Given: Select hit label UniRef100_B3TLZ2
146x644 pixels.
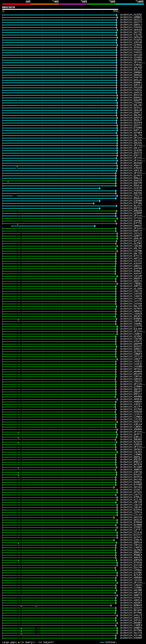Looking at the screenshot, I should point(131,70).
